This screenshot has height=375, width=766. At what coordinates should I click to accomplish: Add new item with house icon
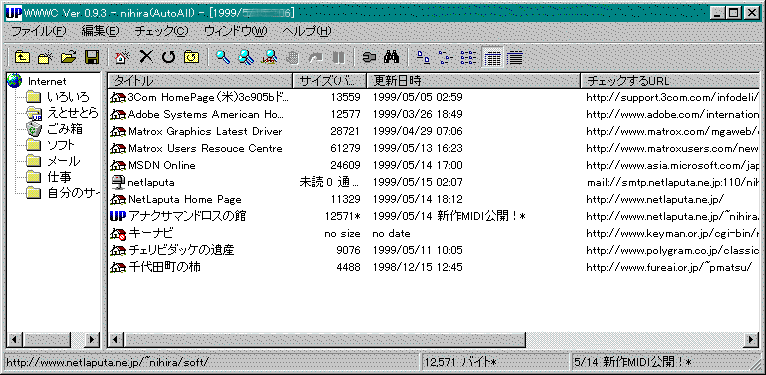tap(122, 57)
